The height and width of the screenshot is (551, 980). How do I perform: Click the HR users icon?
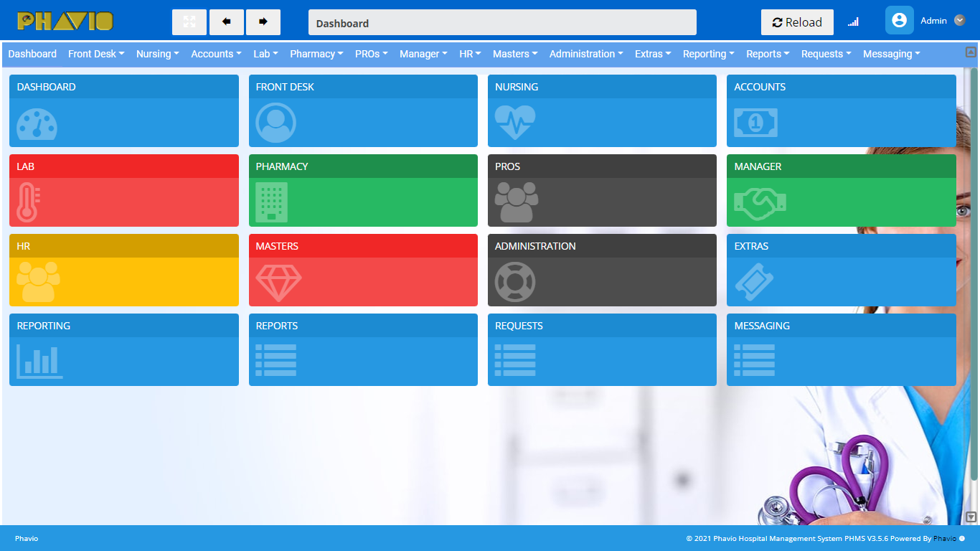(38, 282)
